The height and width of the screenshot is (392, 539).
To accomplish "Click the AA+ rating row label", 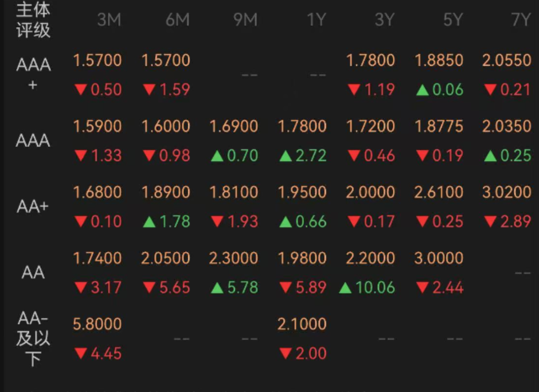I will point(33,206).
